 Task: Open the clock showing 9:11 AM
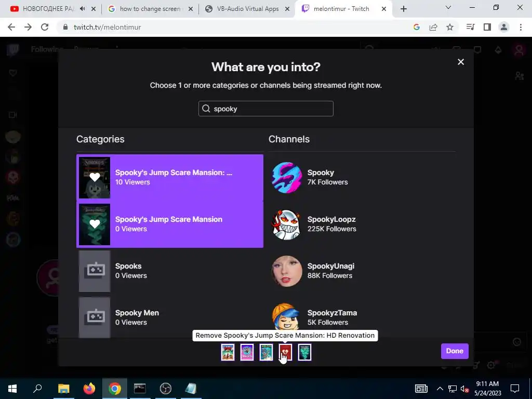pos(487,389)
